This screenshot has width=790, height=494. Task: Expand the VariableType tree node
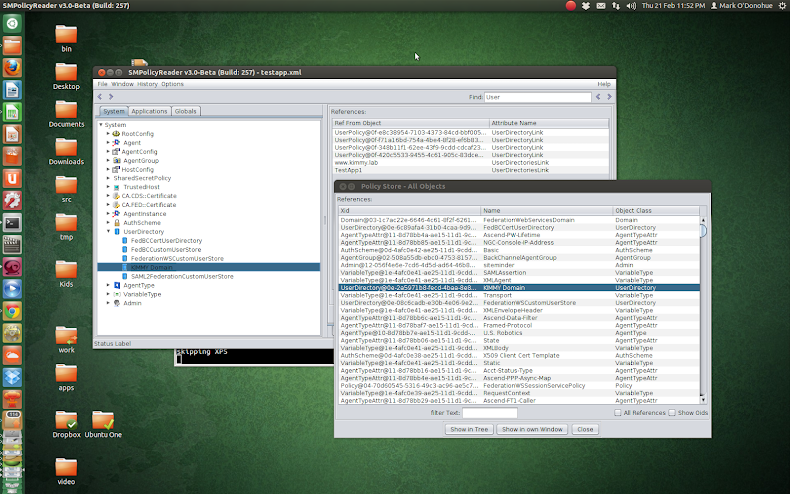(108, 294)
